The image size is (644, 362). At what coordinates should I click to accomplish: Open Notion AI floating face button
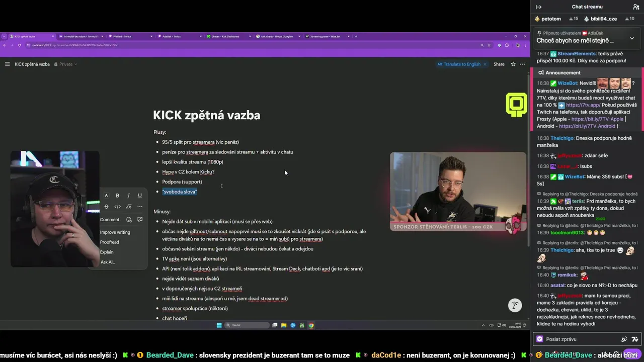[x=515, y=305]
